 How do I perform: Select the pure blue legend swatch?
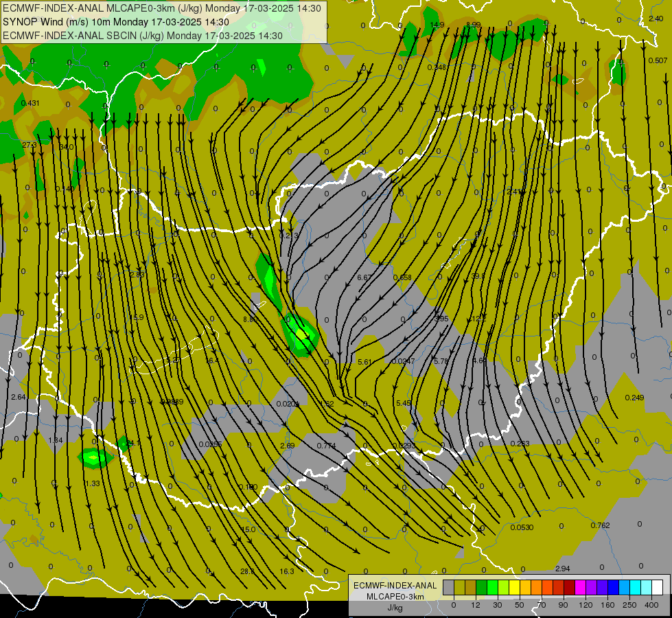613,588
